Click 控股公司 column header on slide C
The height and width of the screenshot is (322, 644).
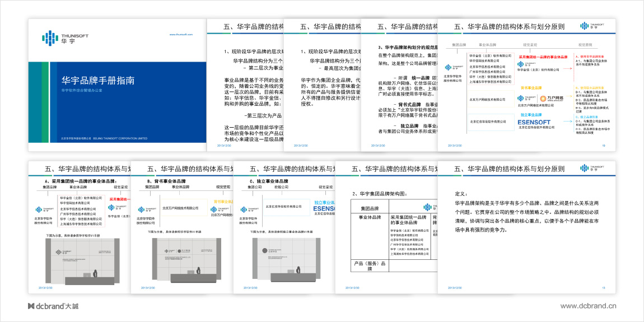(282, 186)
